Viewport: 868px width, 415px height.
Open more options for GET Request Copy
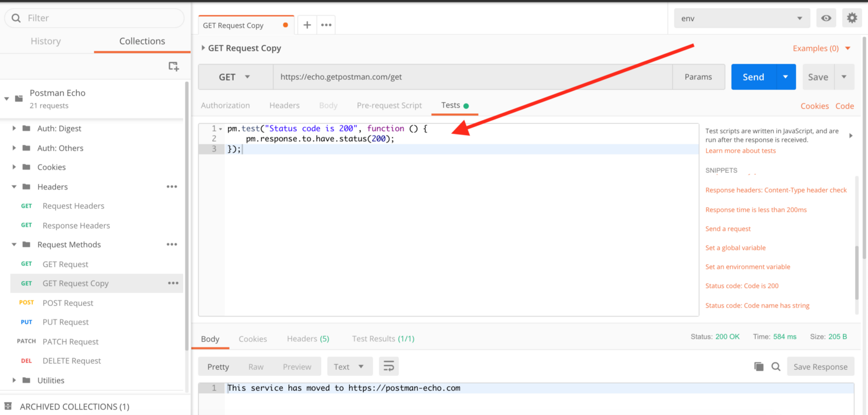pyautogui.click(x=173, y=284)
